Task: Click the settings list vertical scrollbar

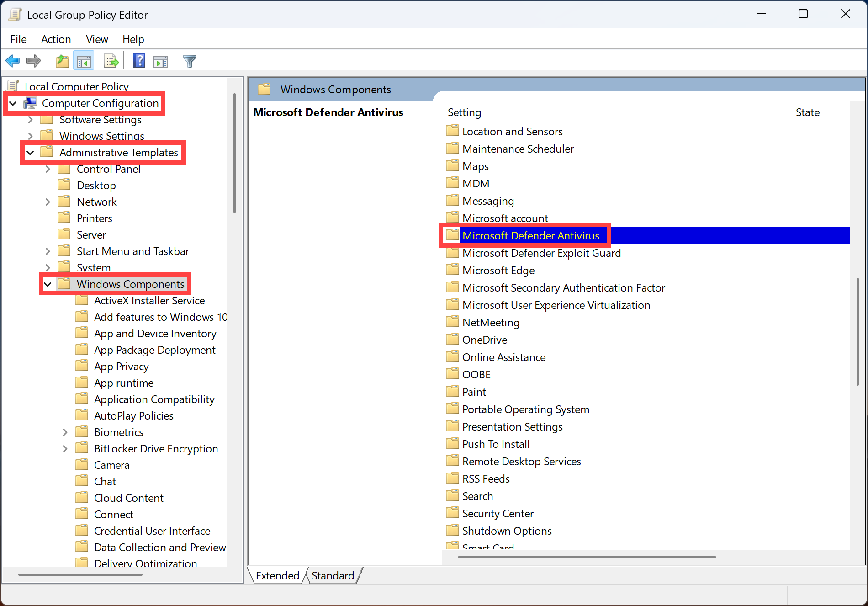Action: pyautogui.click(x=857, y=332)
